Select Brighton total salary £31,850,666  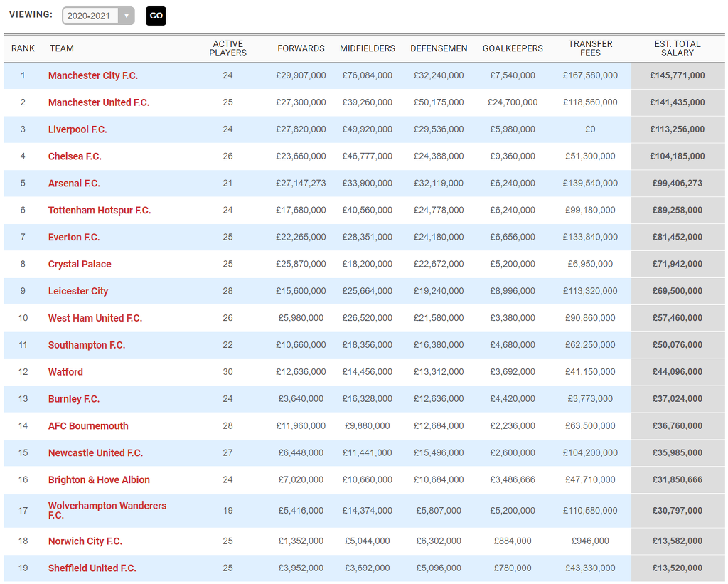(x=678, y=479)
